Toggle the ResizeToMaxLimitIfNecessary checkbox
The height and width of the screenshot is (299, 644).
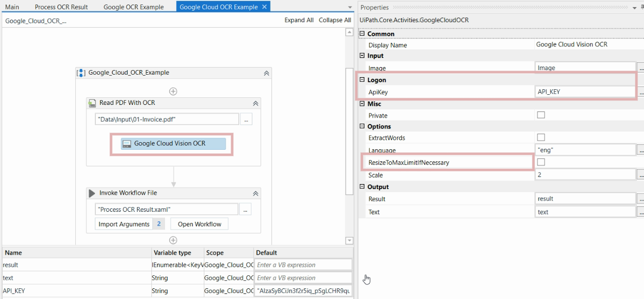tap(541, 162)
